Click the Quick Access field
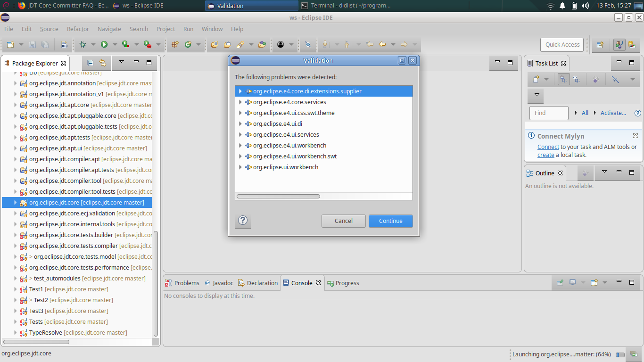644x362 pixels. 562,45
